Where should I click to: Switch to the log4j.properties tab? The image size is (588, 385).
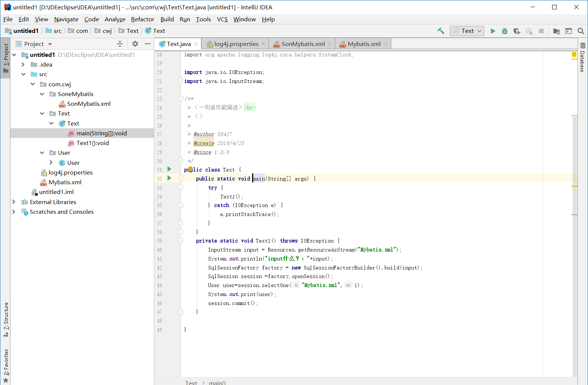pos(236,44)
